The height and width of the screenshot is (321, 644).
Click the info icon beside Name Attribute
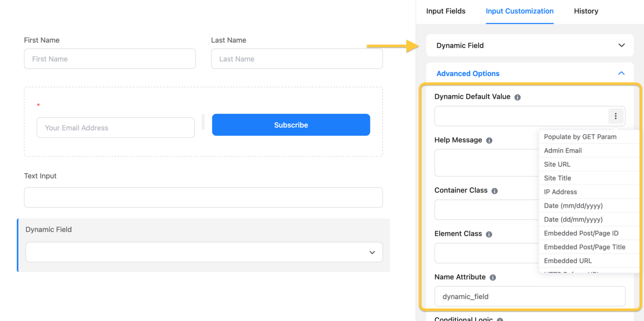tap(493, 277)
